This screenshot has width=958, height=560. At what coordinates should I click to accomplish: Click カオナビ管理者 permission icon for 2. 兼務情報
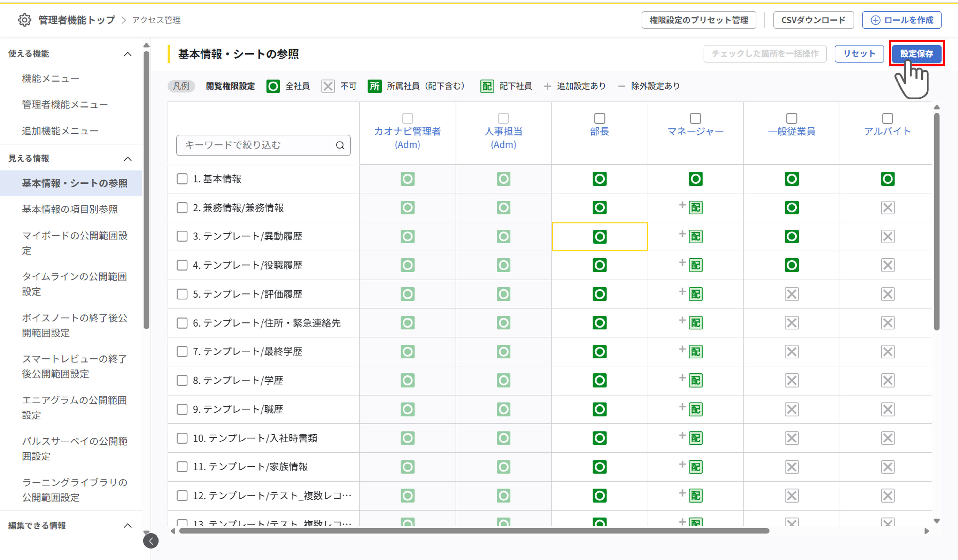[x=408, y=208]
